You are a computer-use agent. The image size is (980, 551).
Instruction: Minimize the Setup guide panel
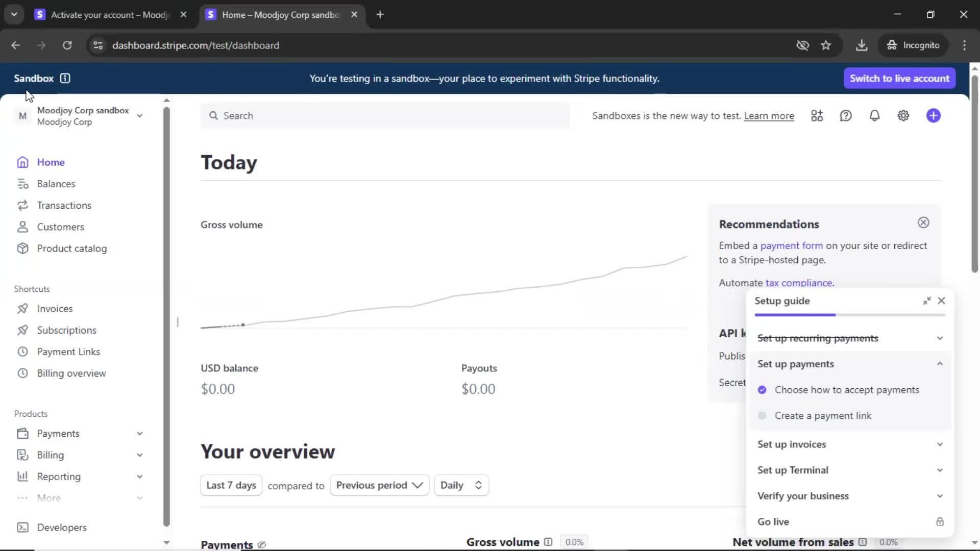point(927,301)
